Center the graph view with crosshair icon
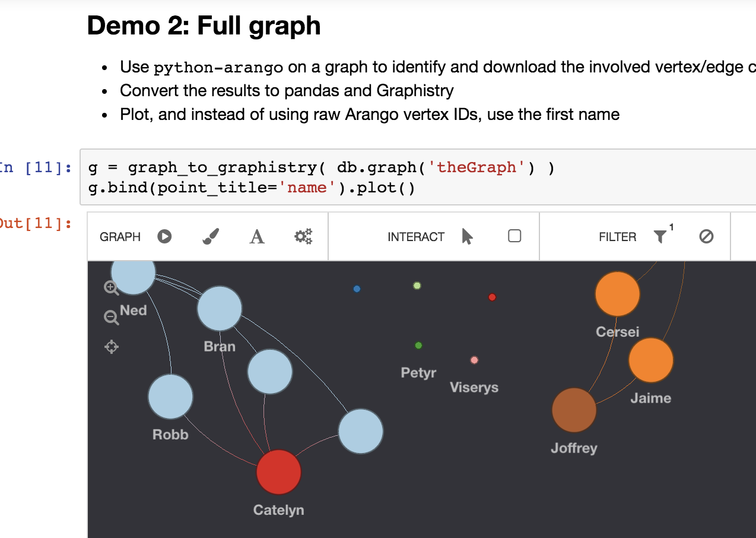 (x=112, y=347)
